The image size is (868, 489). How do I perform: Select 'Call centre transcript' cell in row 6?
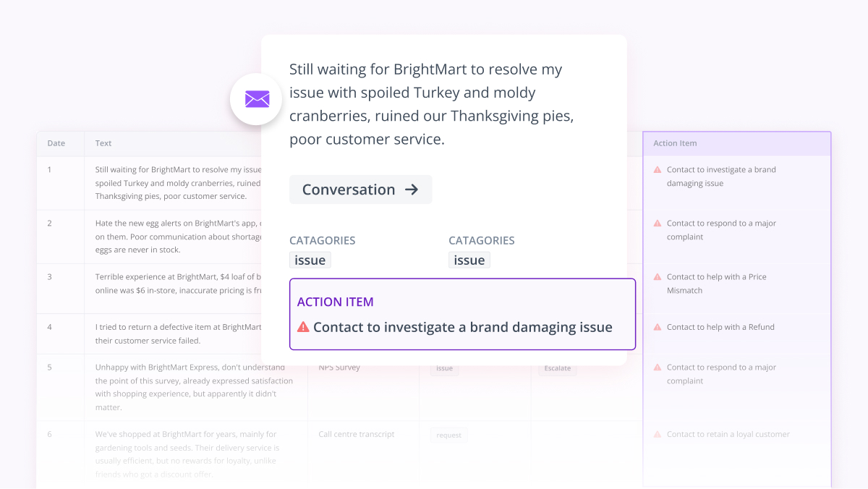pyautogui.click(x=357, y=434)
